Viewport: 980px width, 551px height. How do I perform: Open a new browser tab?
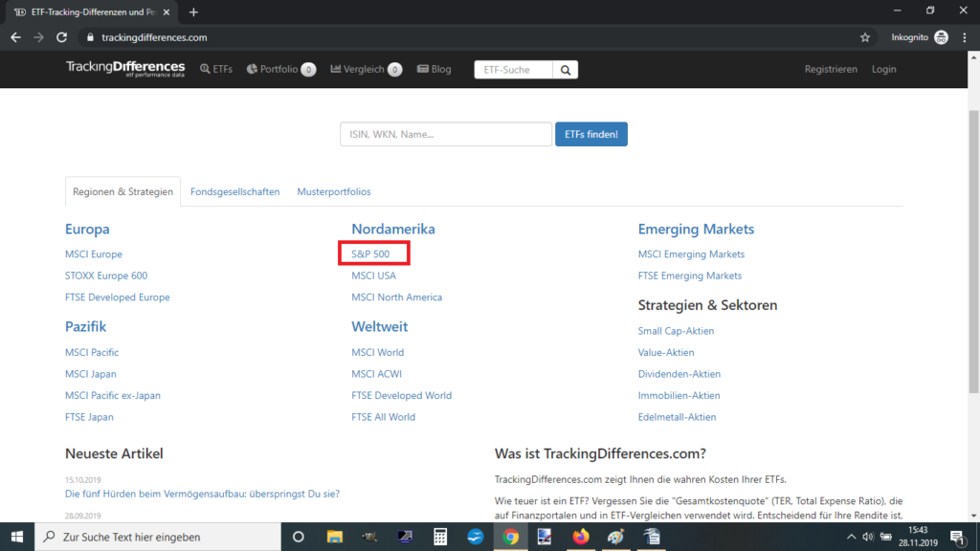coord(193,11)
